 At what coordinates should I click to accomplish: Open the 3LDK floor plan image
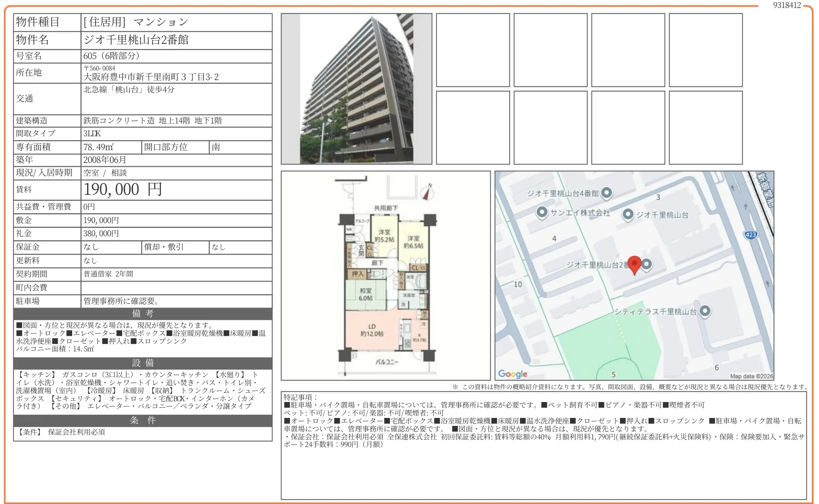[x=385, y=275]
